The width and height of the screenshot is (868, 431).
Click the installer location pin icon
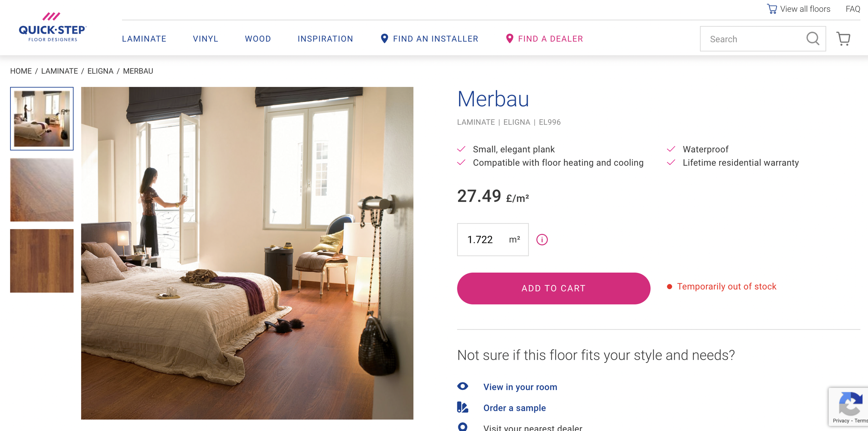coord(384,38)
